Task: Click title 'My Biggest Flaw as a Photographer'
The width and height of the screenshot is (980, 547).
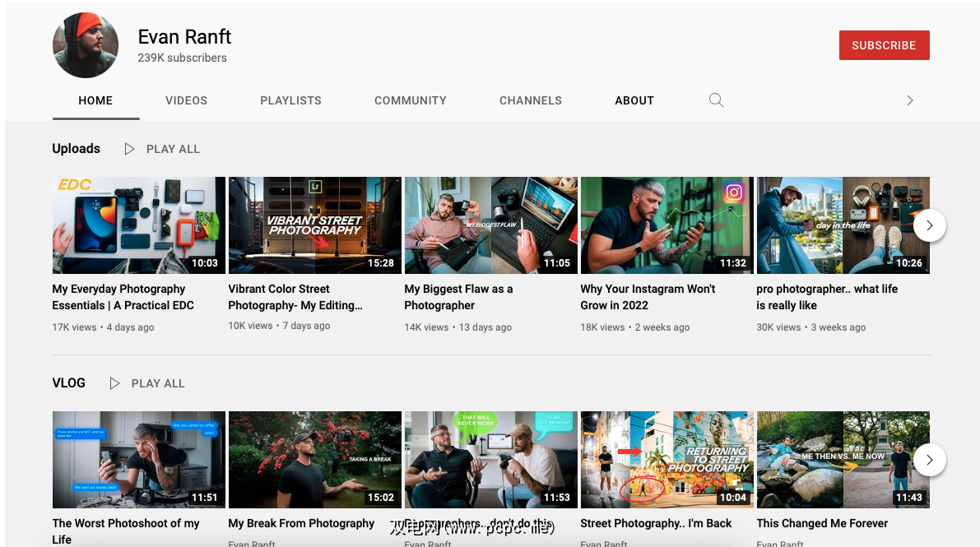Action: pyautogui.click(x=459, y=297)
